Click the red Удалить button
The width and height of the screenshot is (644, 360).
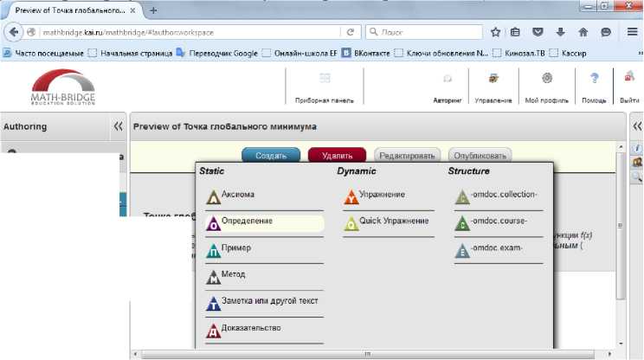pos(337,156)
